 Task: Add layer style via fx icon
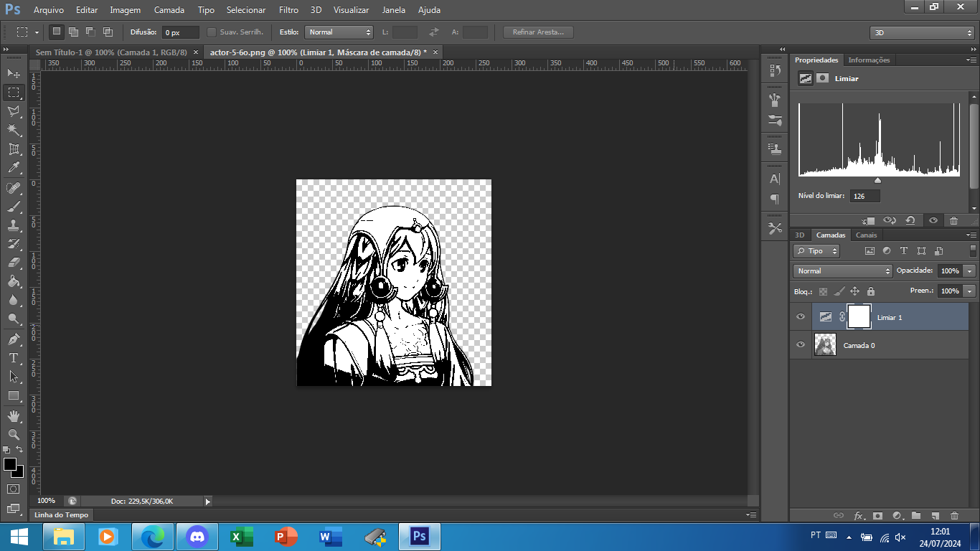[858, 515]
